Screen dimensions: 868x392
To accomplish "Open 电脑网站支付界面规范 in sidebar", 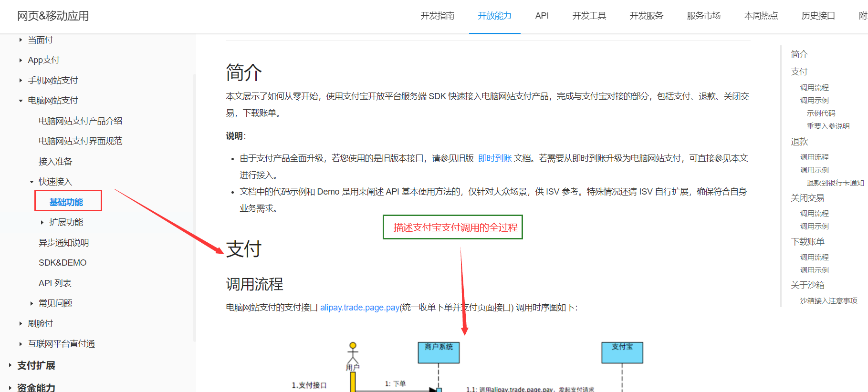I will tap(81, 141).
